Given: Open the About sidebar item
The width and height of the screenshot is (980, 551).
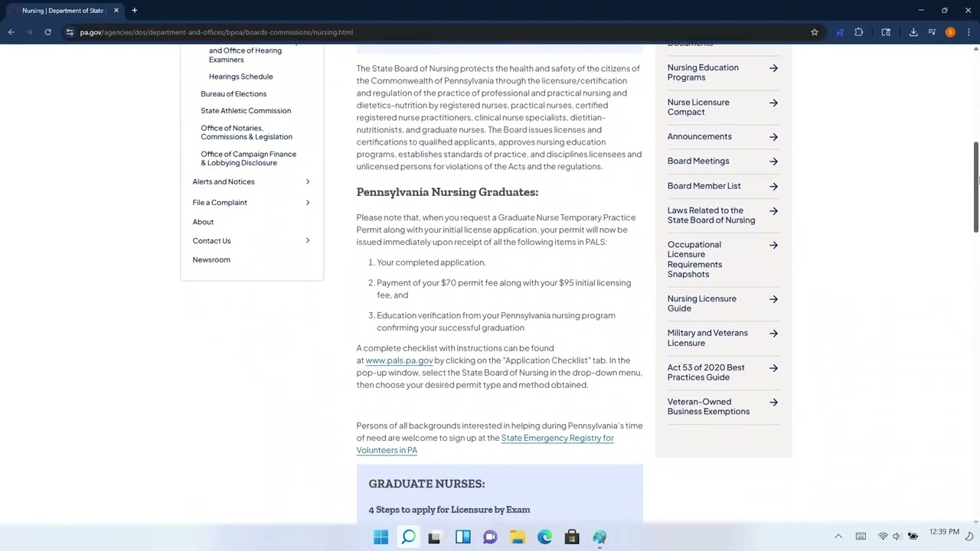Looking at the screenshot, I should [x=203, y=222].
